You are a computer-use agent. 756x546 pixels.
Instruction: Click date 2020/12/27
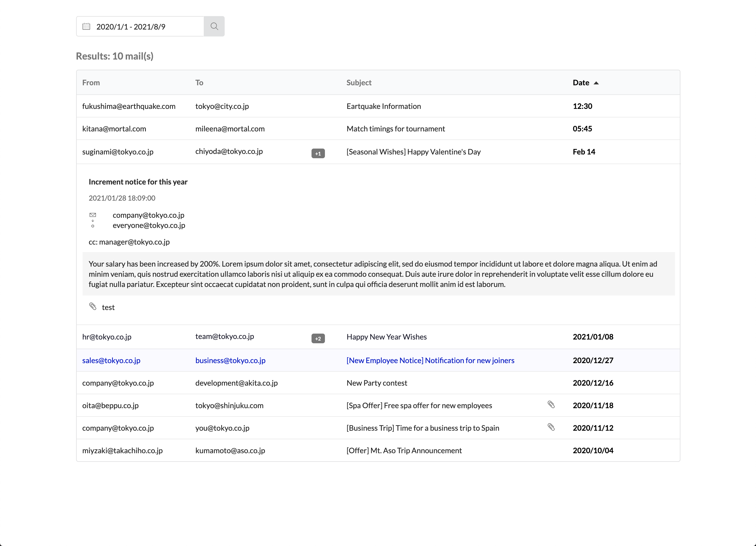pyautogui.click(x=593, y=360)
